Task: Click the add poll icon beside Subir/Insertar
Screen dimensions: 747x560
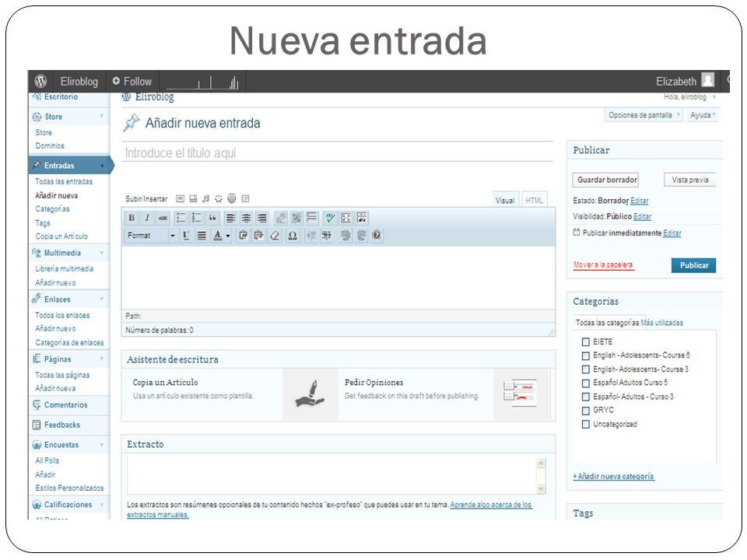Action: [x=232, y=198]
